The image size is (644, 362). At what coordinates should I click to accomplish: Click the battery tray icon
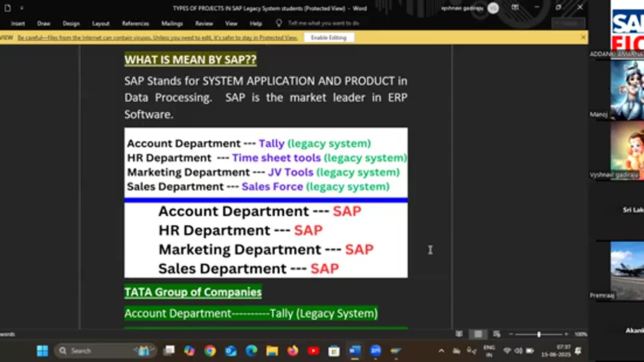[529, 351]
